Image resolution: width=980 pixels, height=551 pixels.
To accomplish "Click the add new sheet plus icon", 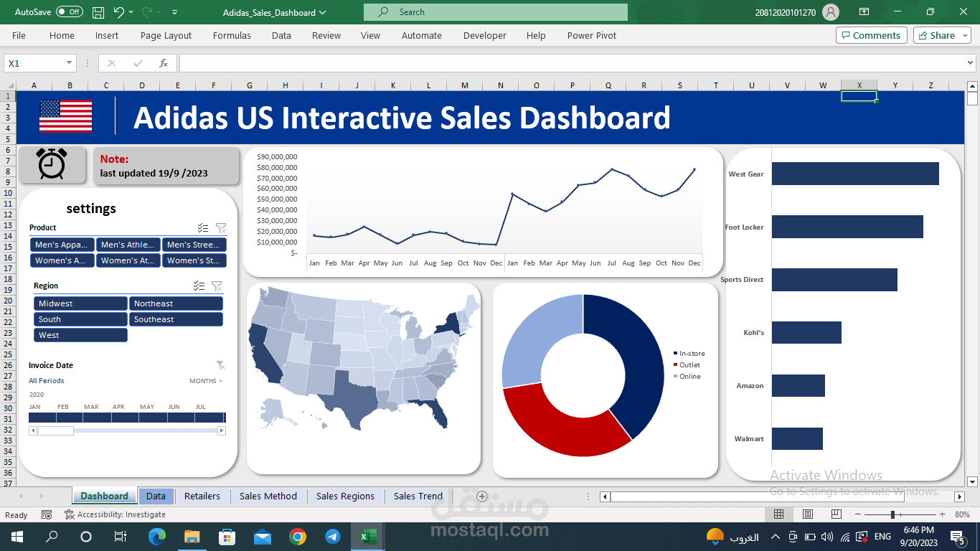I will [482, 496].
